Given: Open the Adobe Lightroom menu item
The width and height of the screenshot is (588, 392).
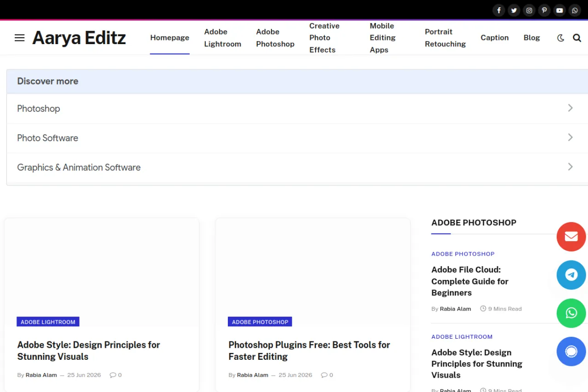Looking at the screenshot, I should click(223, 38).
